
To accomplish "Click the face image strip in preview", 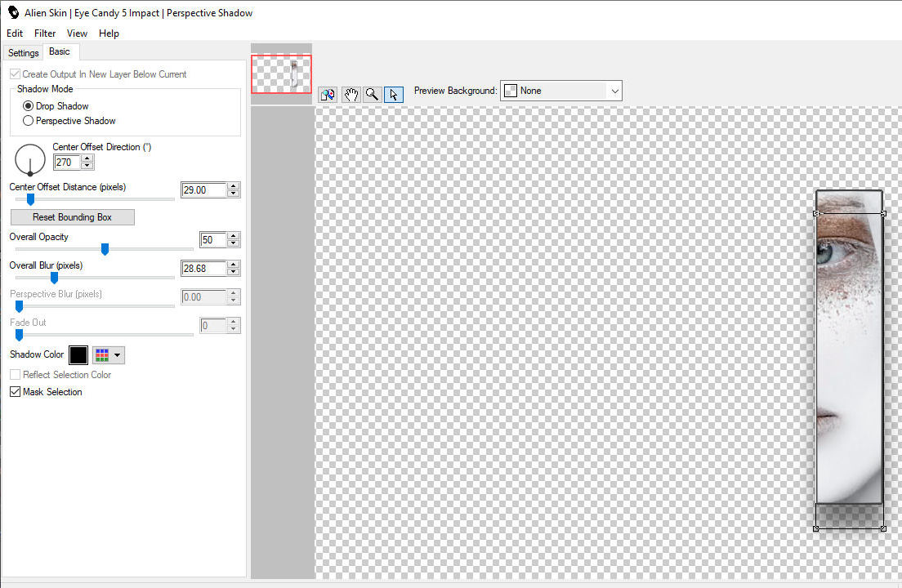I will point(849,347).
